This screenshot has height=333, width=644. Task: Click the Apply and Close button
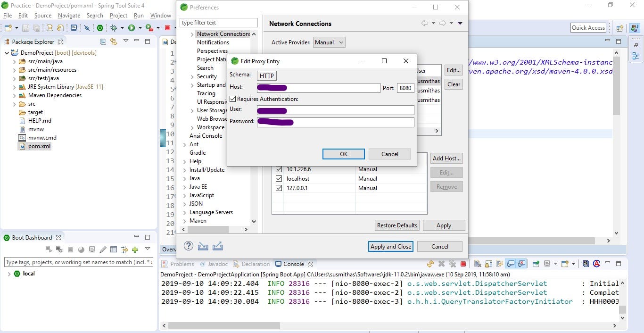(x=391, y=247)
